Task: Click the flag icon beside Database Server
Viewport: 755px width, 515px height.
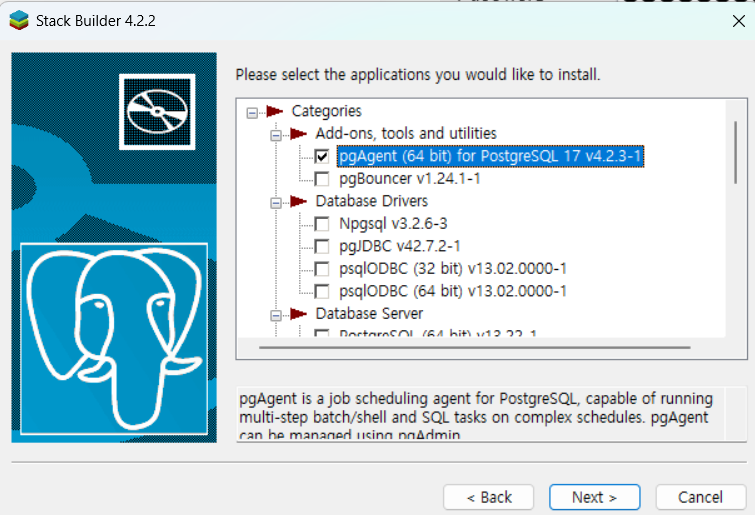Action: pos(299,313)
